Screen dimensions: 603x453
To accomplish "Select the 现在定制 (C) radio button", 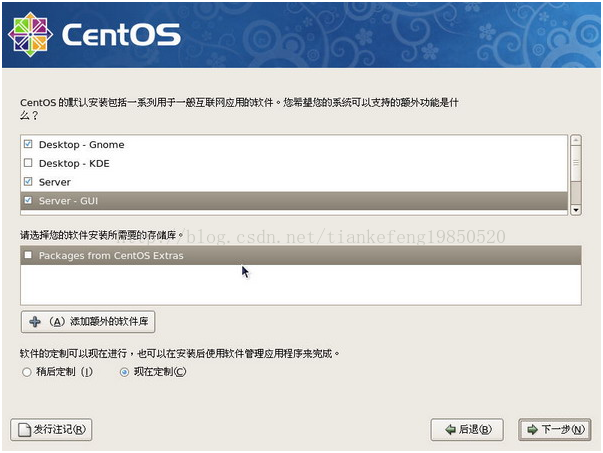I will point(124,372).
